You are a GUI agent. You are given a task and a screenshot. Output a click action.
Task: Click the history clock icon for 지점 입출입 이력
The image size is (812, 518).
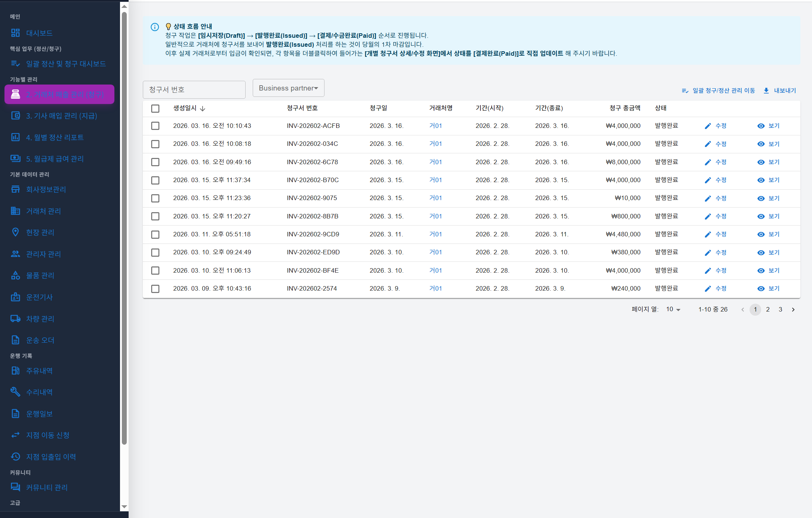(15, 457)
